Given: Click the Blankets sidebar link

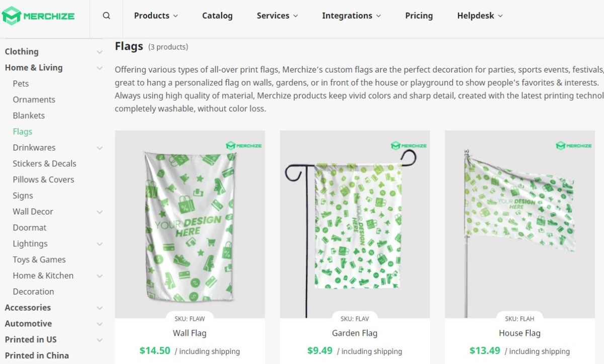Looking at the screenshot, I should pos(28,115).
